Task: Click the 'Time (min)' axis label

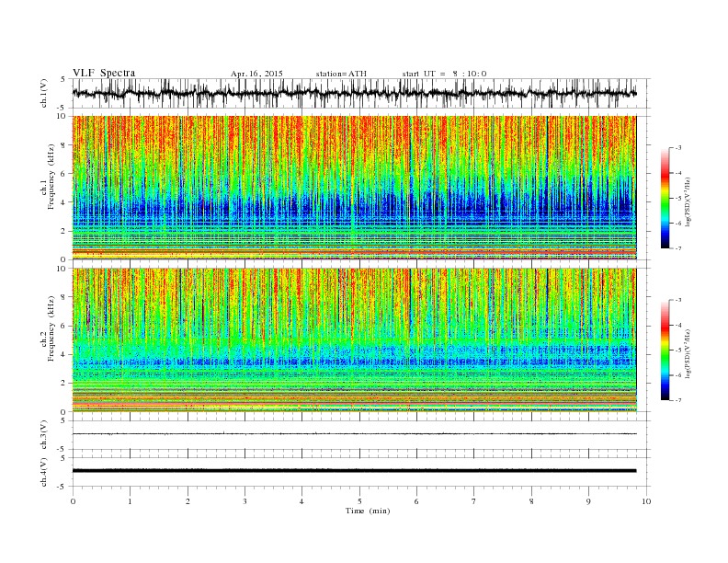Action: point(368,511)
